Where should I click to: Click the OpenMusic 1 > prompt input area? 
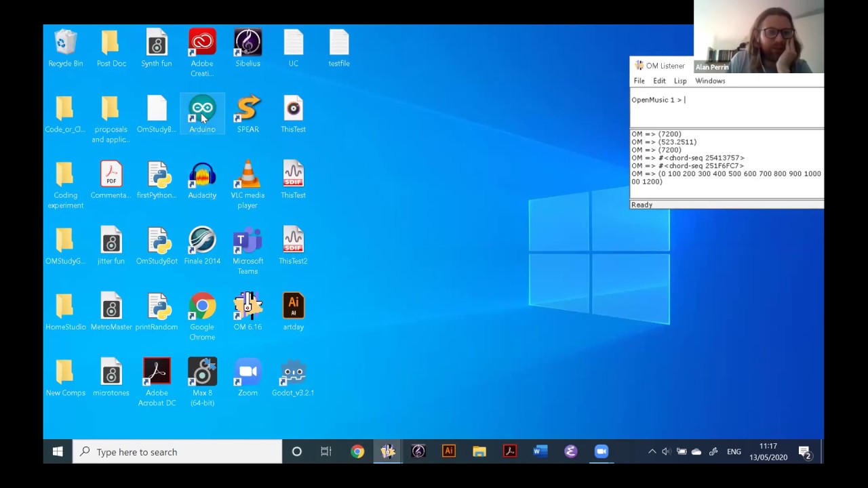pyautogui.click(x=727, y=107)
